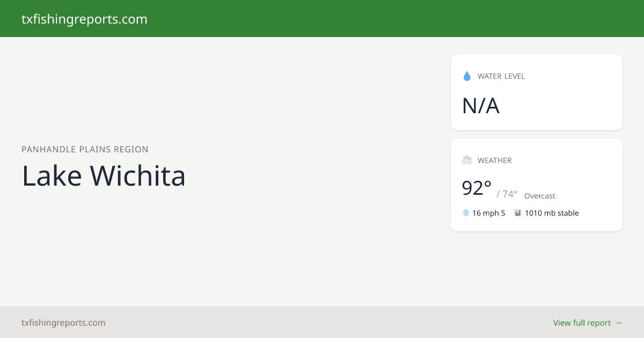Click the WEATHER card label
The image size is (644, 338).
[x=495, y=160]
